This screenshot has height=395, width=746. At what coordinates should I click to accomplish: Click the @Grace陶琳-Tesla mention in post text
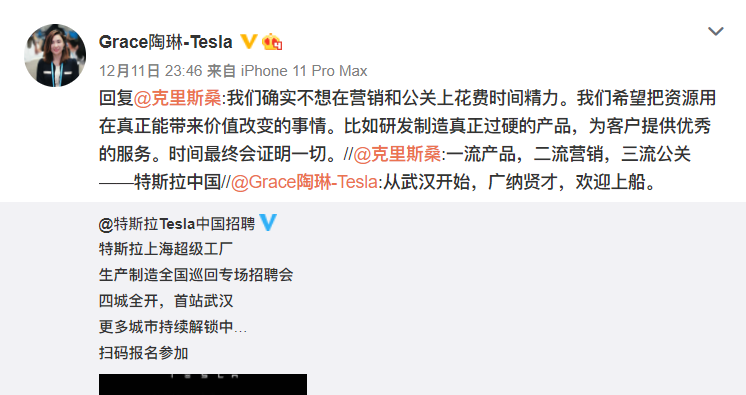pyautogui.click(x=304, y=182)
